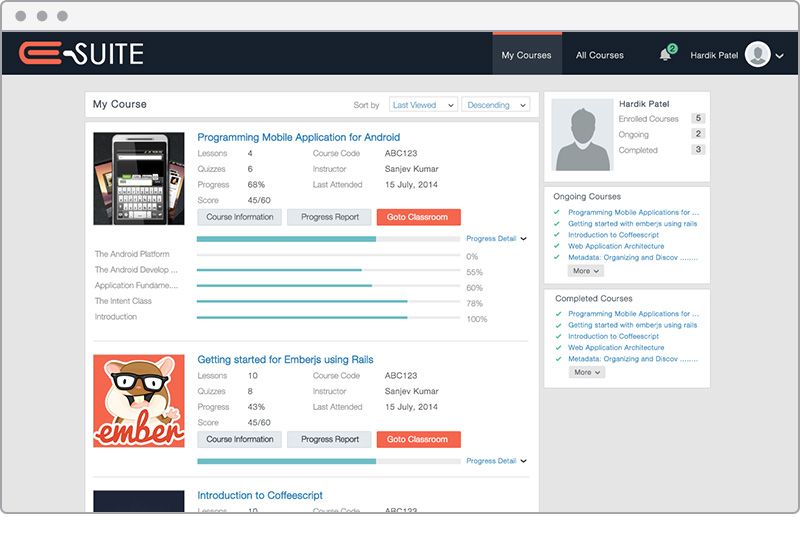Image resolution: width=800 pixels, height=560 pixels.
Task: Open Getting started with emberjs in Completed Courses
Action: (x=632, y=325)
